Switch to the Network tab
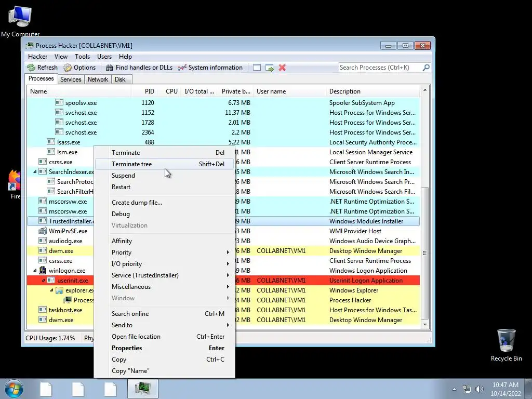The image size is (532, 399). pos(98,79)
